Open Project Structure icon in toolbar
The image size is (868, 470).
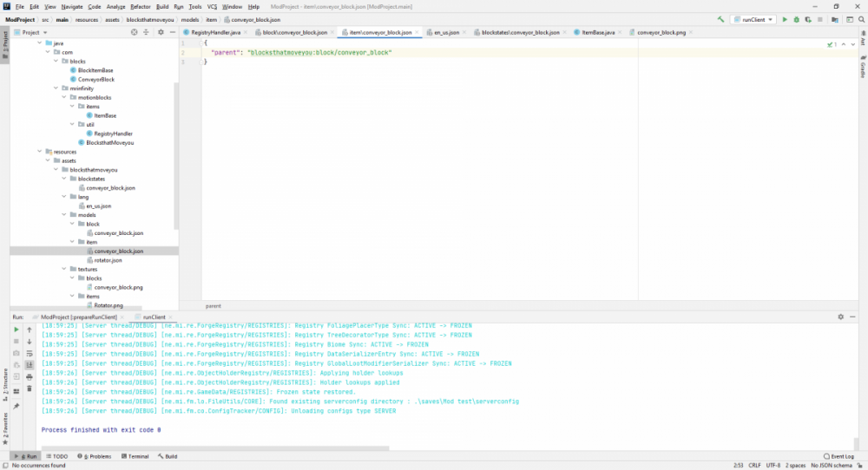click(835, 19)
